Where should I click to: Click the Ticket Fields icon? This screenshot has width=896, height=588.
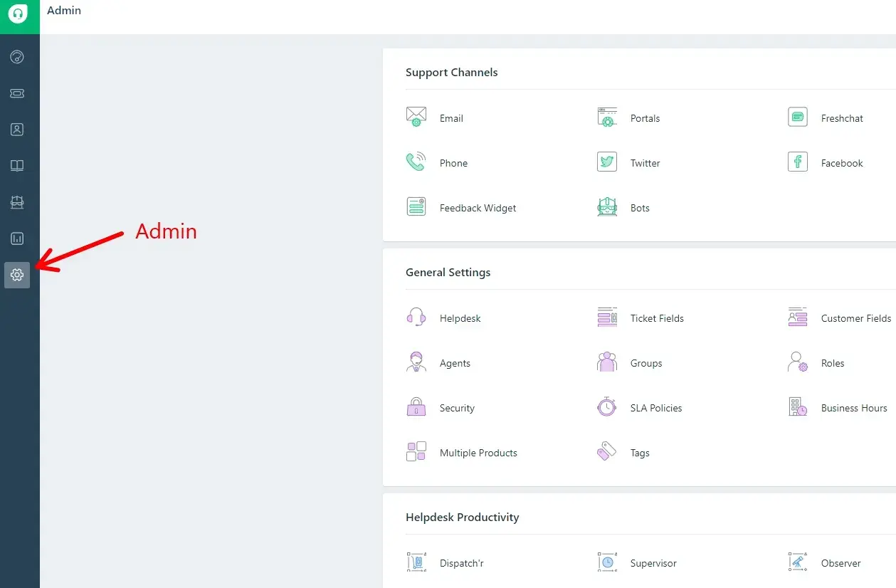tap(607, 317)
